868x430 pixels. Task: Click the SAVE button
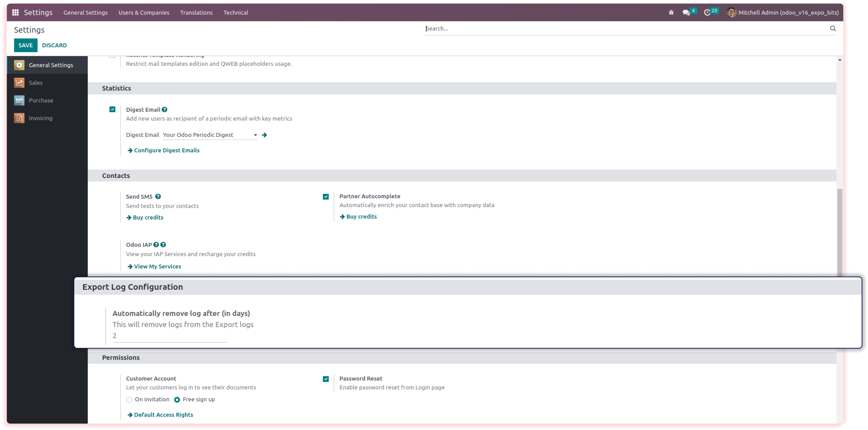[x=26, y=45]
